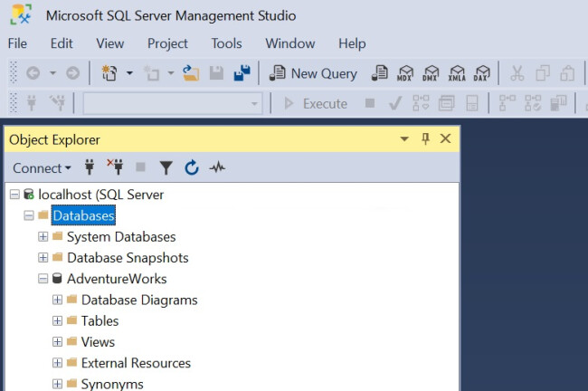Click the Navigate Backward arrow icon
Image resolution: width=588 pixels, height=391 pixels.
coord(33,72)
